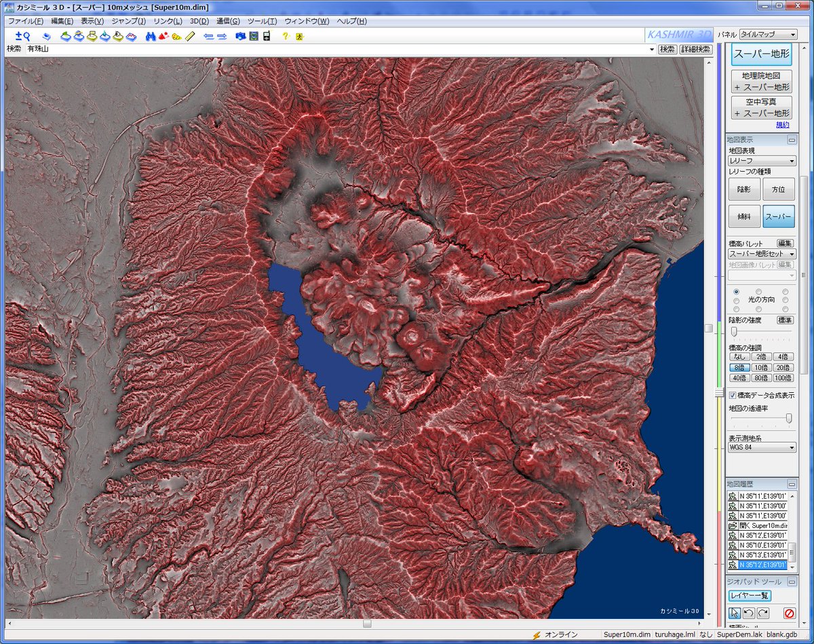Click the スーパー地形 large button
The image size is (814, 644).
pyautogui.click(x=761, y=54)
